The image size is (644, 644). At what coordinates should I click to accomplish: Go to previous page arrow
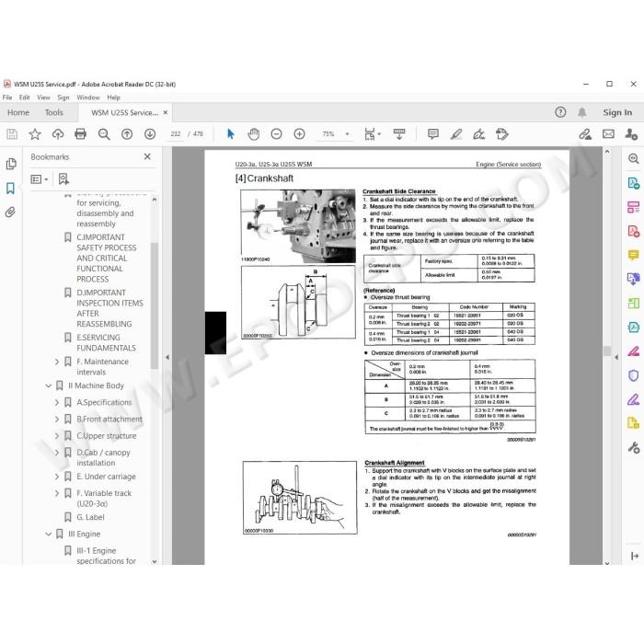click(x=127, y=134)
